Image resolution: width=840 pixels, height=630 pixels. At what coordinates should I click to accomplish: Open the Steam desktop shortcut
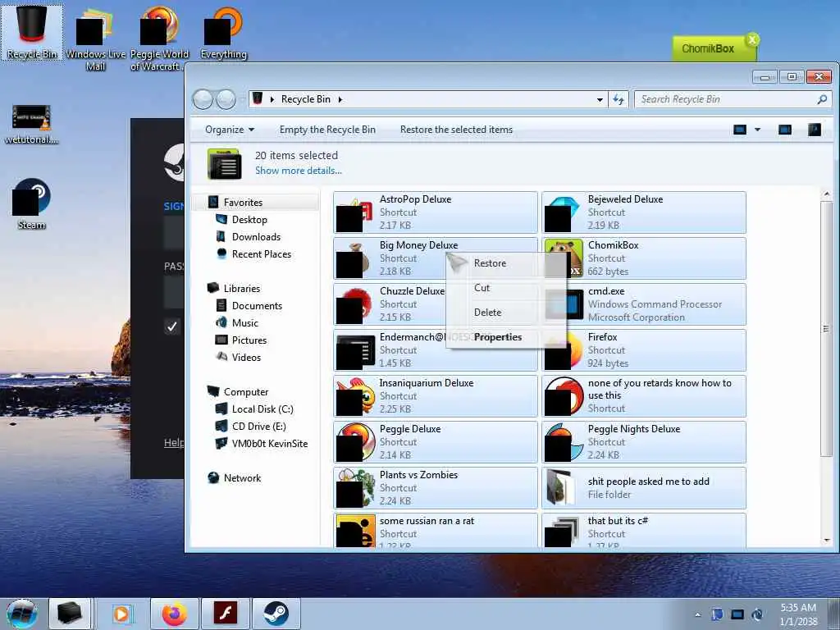coord(31,204)
